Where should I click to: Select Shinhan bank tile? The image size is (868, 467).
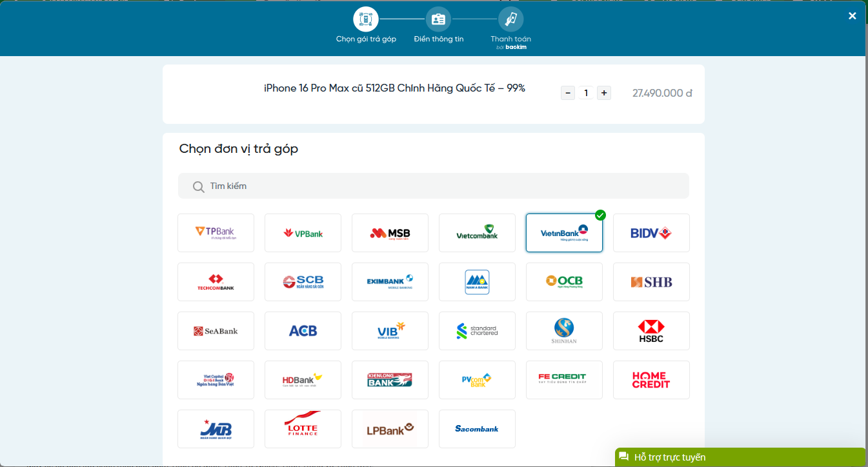click(x=564, y=331)
